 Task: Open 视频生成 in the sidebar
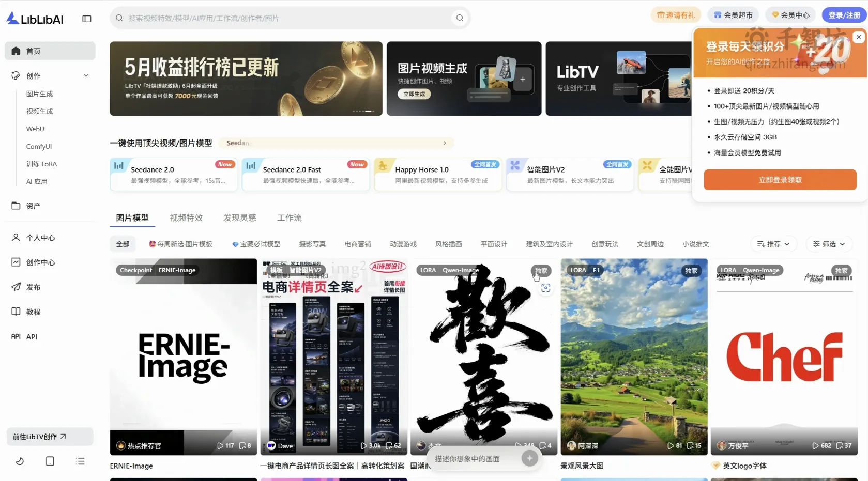pyautogui.click(x=40, y=112)
